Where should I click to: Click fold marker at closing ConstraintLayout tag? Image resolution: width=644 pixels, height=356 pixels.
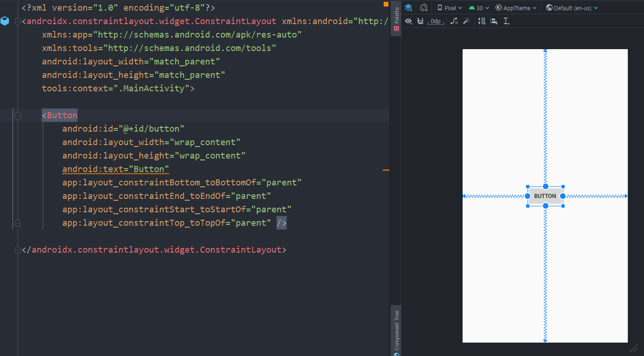[18, 250]
